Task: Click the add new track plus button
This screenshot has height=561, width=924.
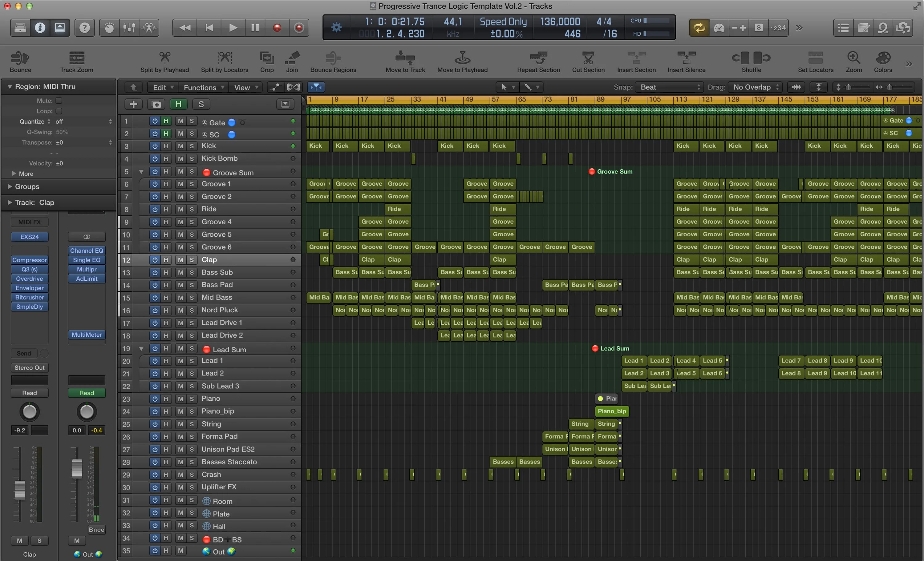Action: (133, 104)
